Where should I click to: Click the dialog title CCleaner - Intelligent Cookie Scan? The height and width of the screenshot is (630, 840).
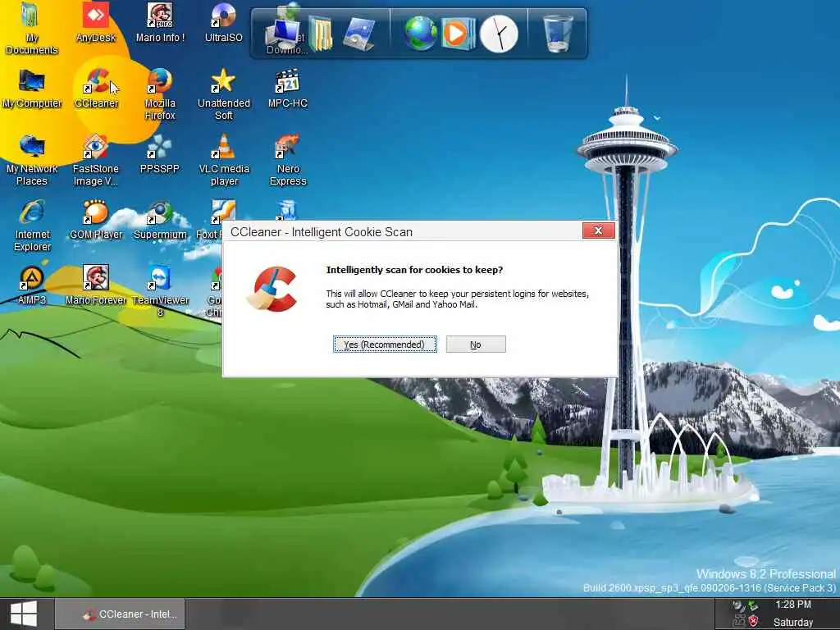(x=322, y=232)
